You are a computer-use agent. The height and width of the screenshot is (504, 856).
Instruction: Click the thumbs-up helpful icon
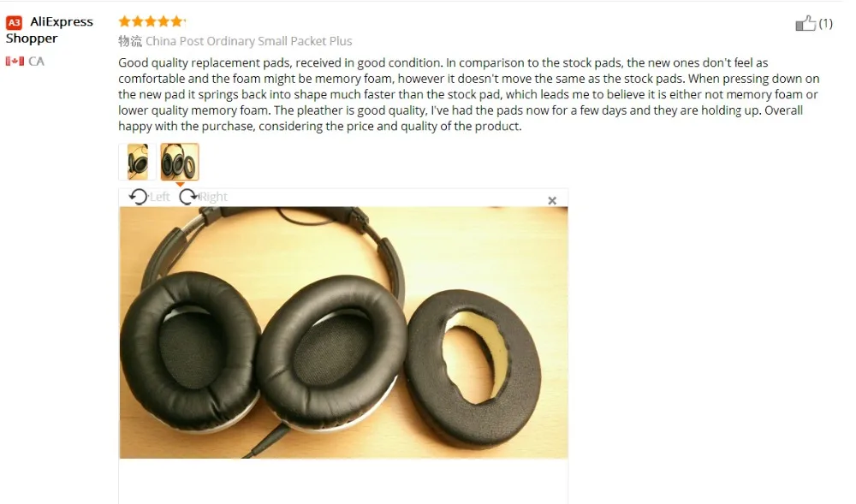coord(805,23)
